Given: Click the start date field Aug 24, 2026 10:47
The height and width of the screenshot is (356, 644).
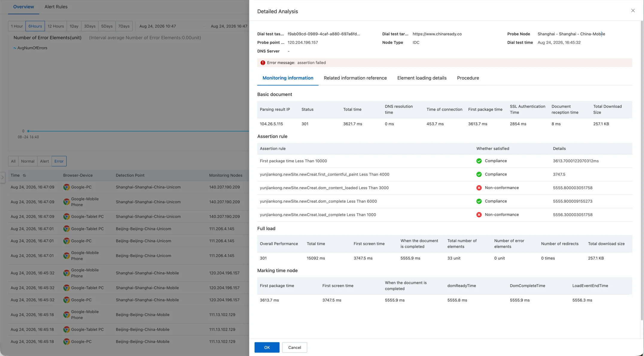Looking at the screenshot, I should (158, 26).
